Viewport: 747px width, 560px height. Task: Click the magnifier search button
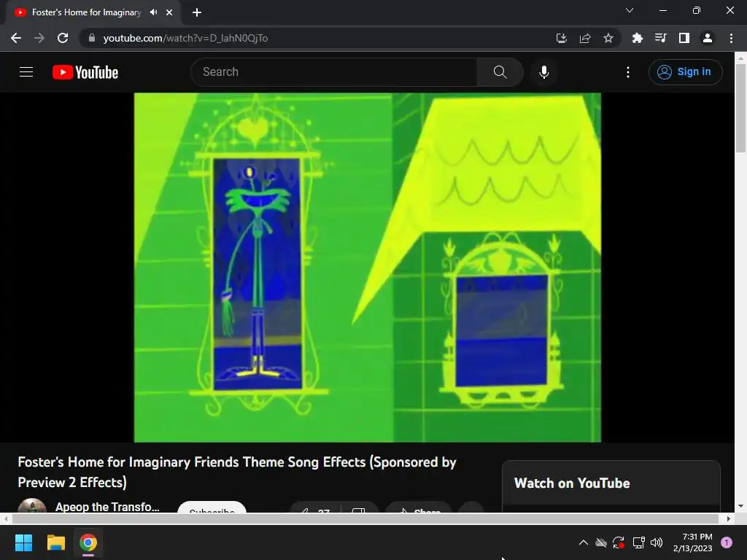[500, 72]
